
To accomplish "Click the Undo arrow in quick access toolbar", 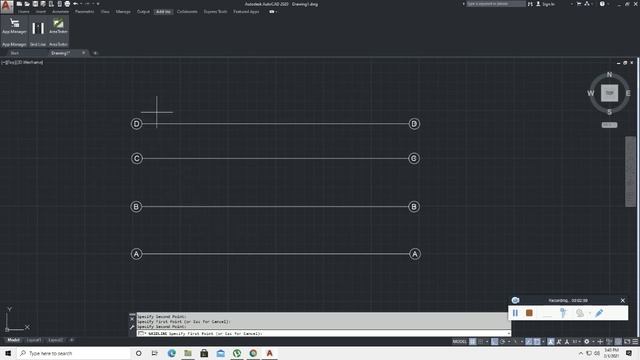I will [75, 4].
